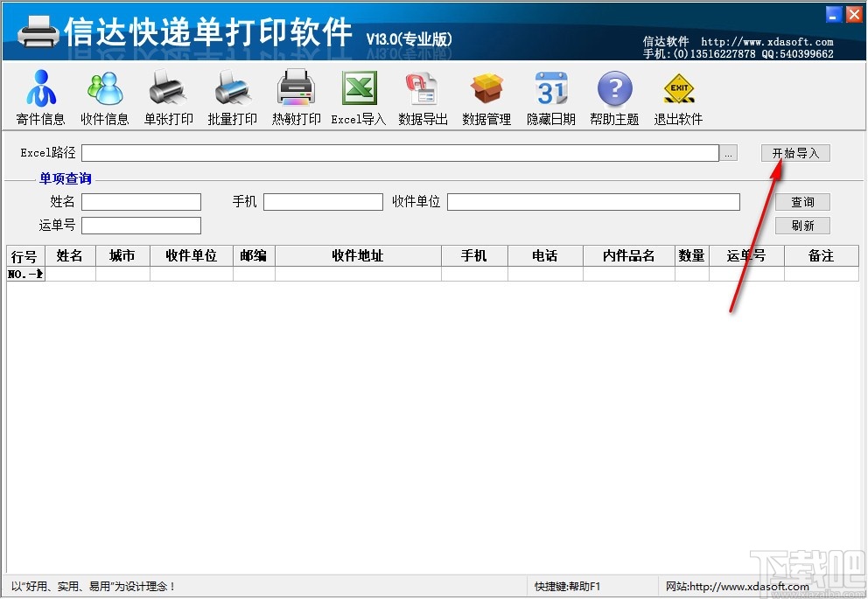
Task: Click the 姓名 name input box
Action: tap(141, 201)
